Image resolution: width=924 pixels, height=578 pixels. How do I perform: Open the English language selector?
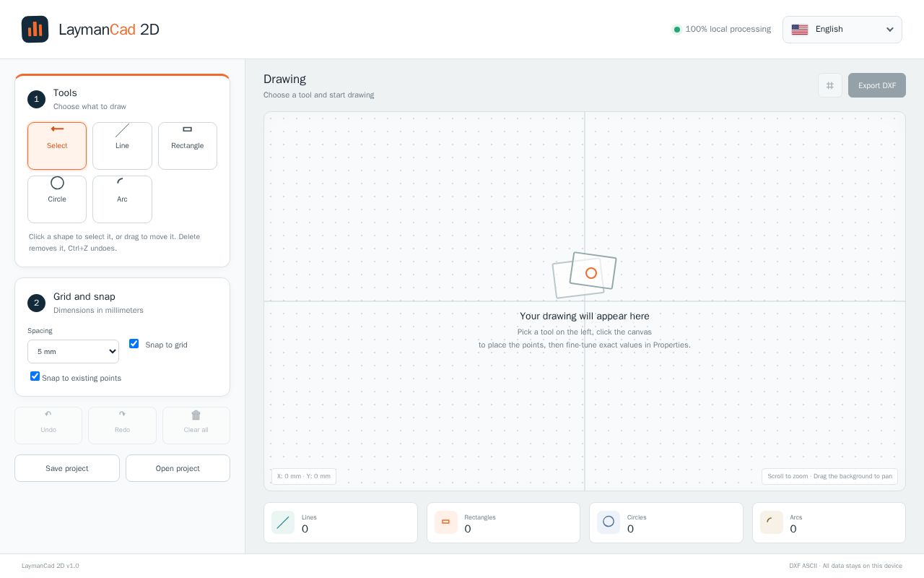tap(842, 30)
